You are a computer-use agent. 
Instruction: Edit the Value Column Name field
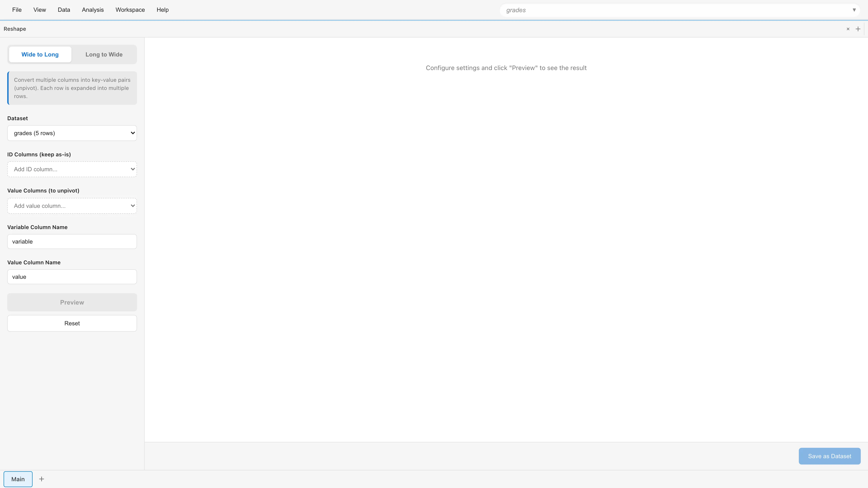72,277
